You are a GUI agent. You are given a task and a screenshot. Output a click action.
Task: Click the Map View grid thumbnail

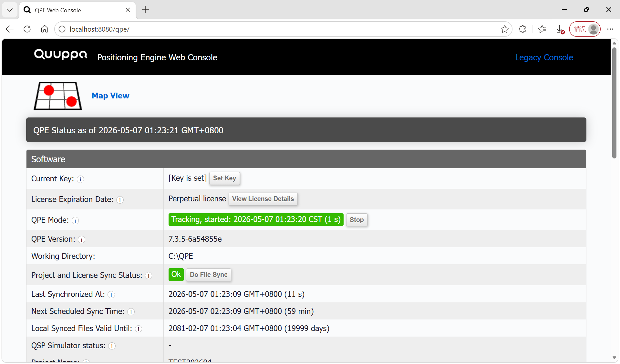(x=58, y=96)
